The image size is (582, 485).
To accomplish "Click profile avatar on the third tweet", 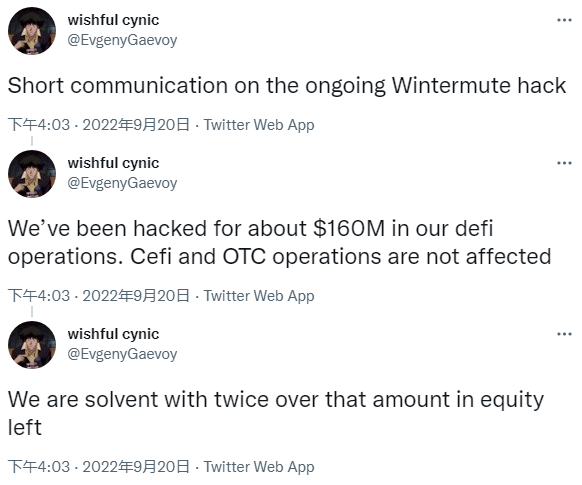I will pos(32,345).
